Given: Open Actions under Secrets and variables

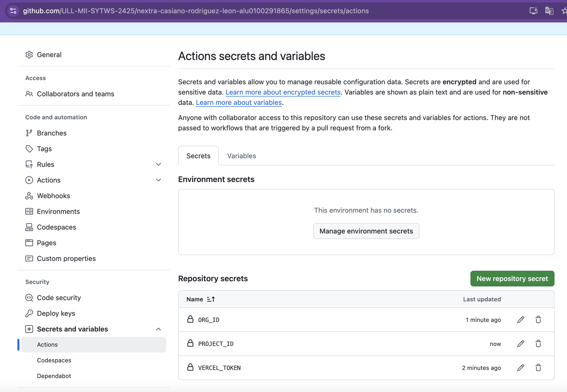Looking at the screenshot, I should 94,345.
